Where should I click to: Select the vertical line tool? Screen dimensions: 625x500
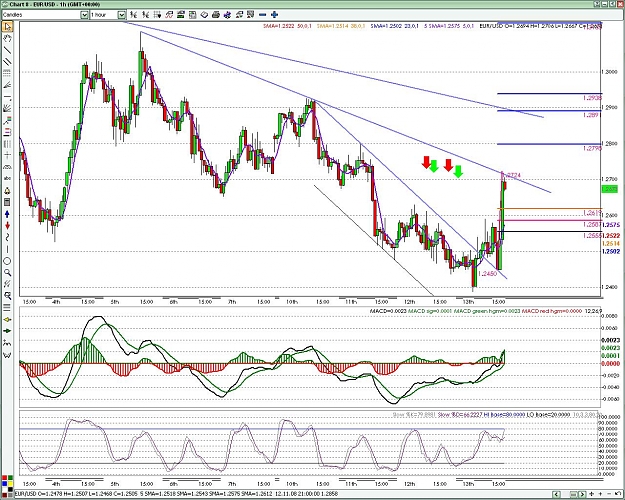click(x=7, y=249)
